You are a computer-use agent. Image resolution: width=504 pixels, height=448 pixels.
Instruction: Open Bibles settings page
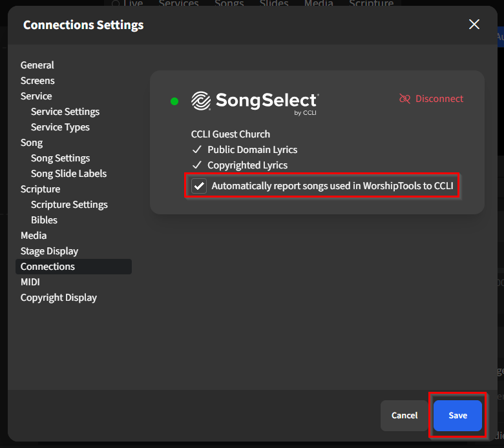pos(44,220)
